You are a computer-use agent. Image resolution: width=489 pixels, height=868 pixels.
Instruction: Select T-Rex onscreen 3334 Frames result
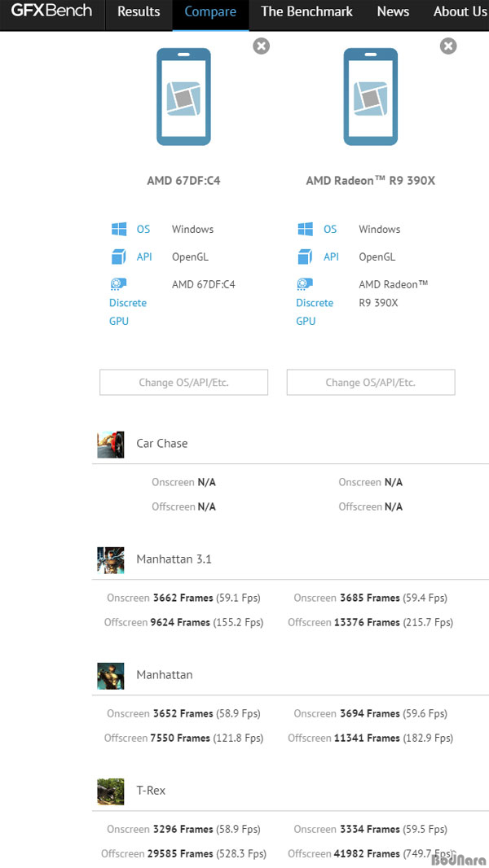371,829
